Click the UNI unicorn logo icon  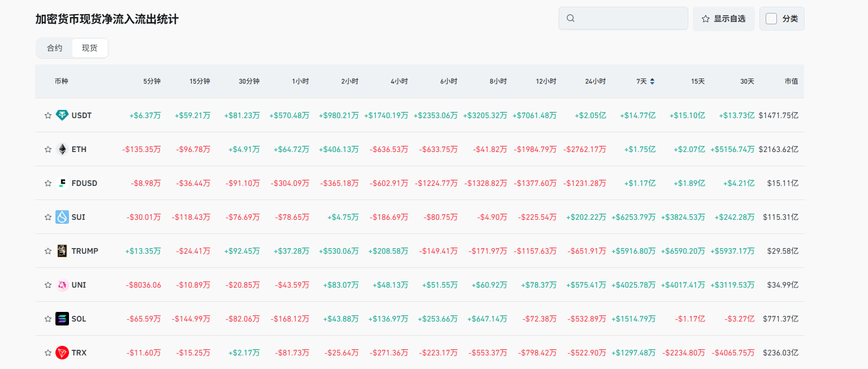click(62, 285)
